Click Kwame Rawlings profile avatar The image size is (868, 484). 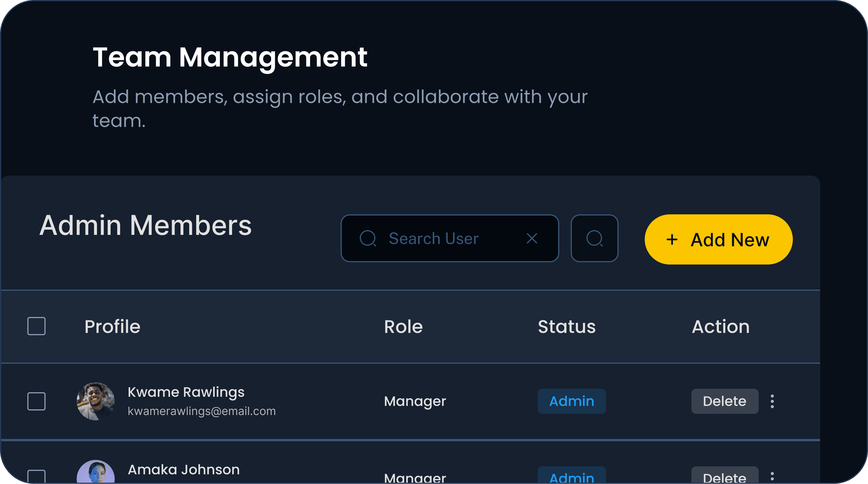[x=96, y=401]
